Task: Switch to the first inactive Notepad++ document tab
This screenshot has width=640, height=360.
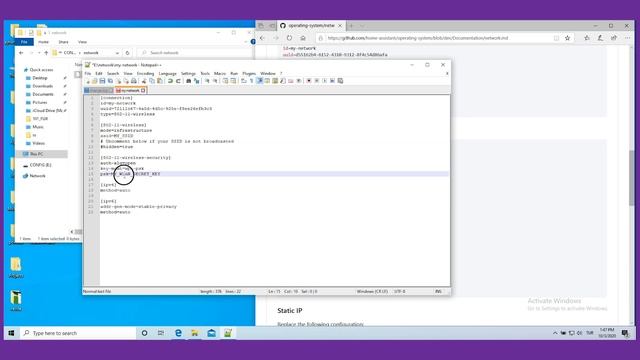Action: coord(98,91)
